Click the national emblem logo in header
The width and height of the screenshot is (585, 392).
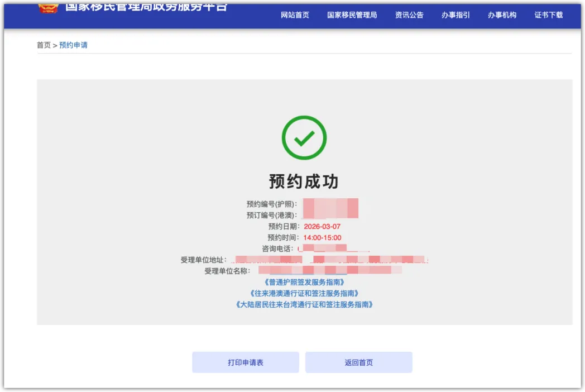coord(49,7)
